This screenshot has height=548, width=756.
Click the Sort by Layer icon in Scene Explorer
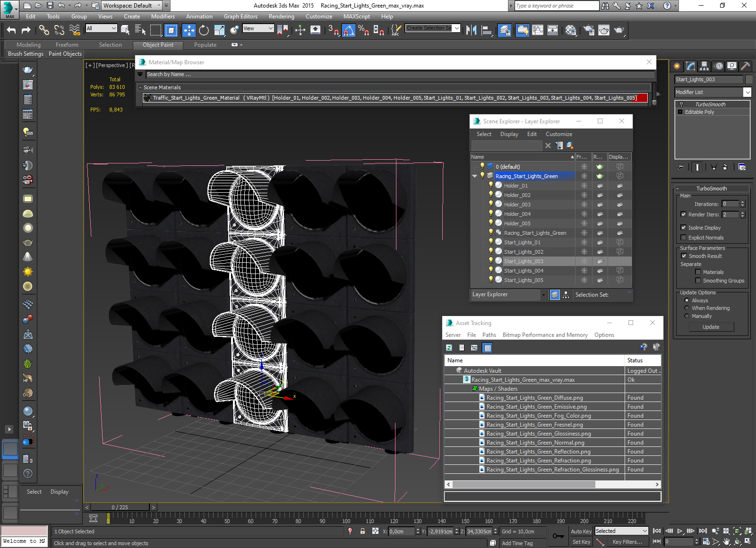coord(555,295)
